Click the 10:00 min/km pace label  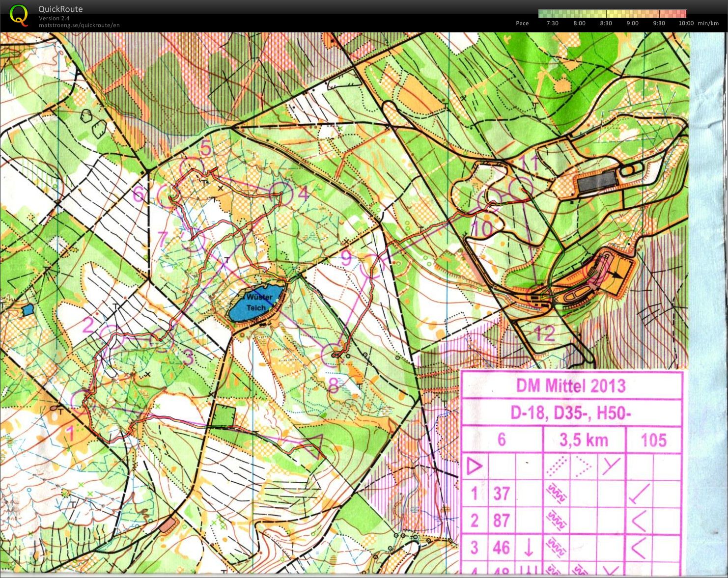click(686, 23)
